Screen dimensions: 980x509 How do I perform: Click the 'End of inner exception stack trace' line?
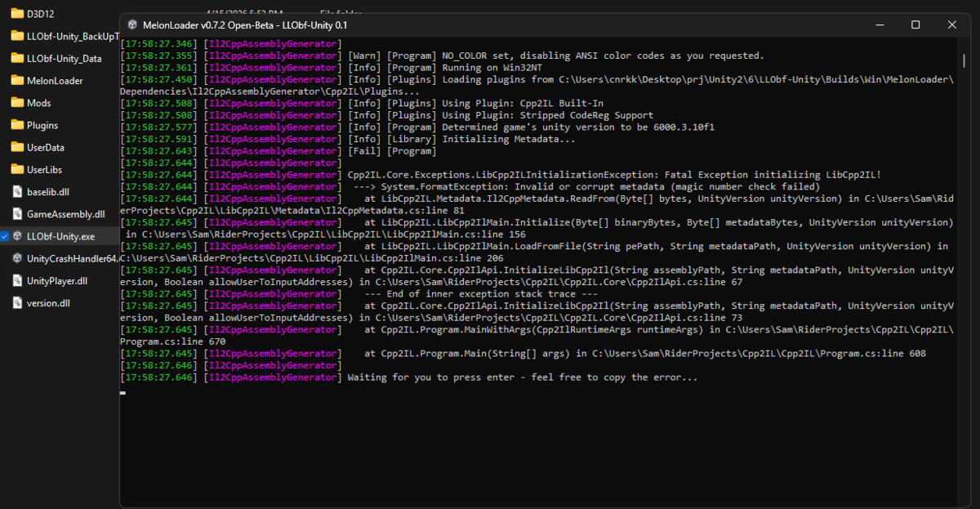pyautogui.click(x=359, y=294)
